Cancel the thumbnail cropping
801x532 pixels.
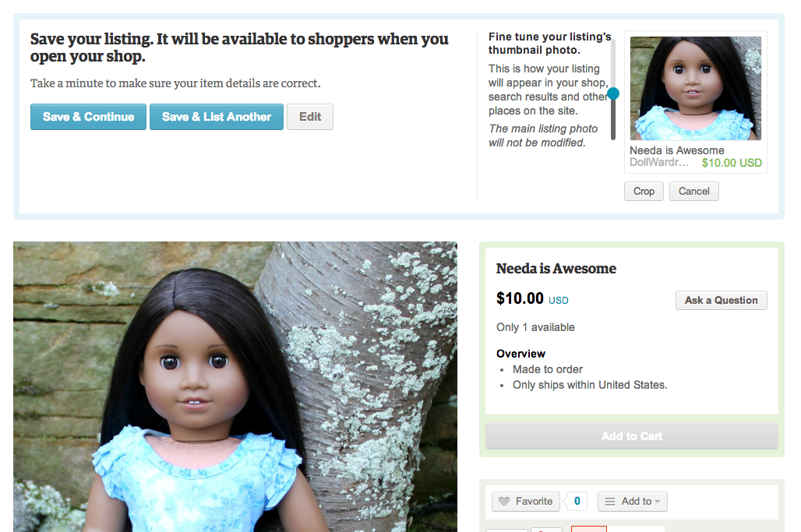pos(693,192)
